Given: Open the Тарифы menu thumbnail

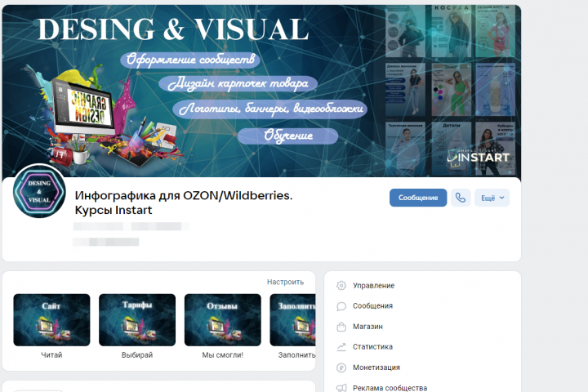Looking at the screenshot, I should tap(137, 320).
